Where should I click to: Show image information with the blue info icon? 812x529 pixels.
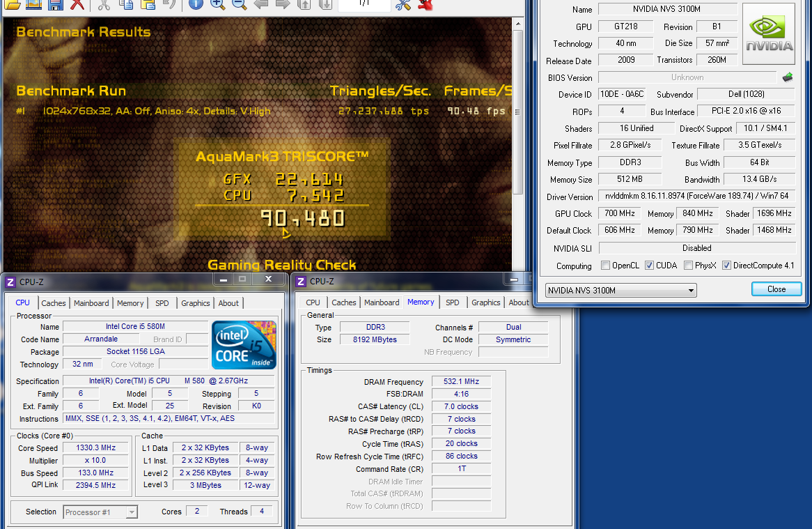(195, 5)
